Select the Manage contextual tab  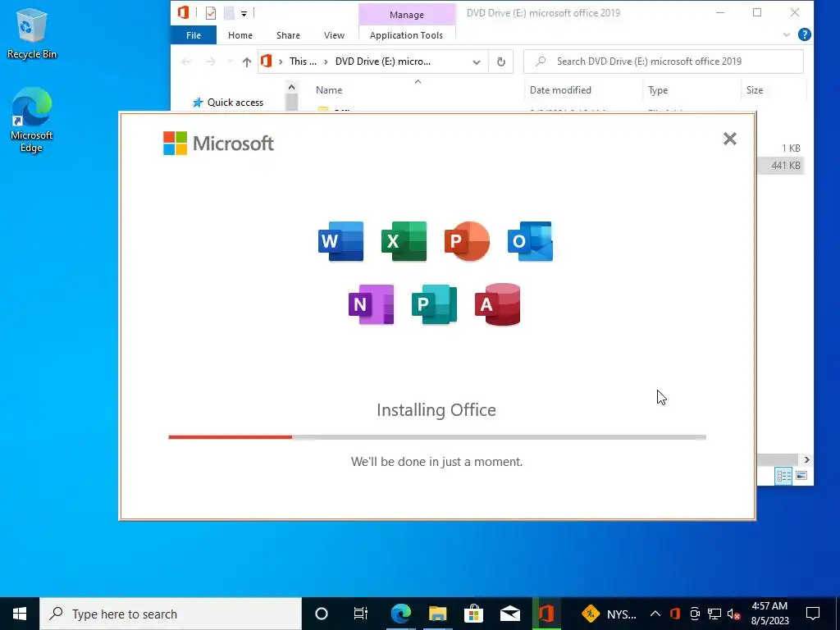tap(407, 15)
